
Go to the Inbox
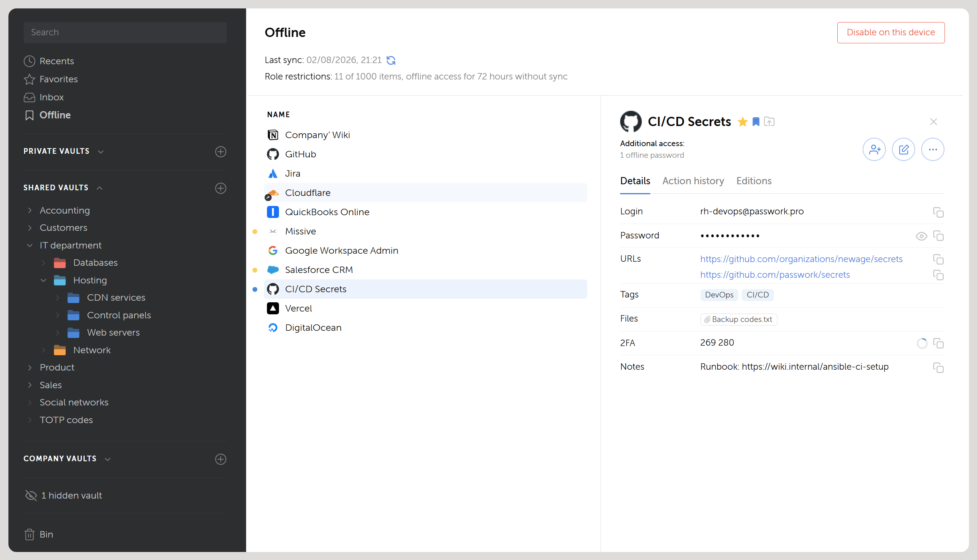(44, 97)
